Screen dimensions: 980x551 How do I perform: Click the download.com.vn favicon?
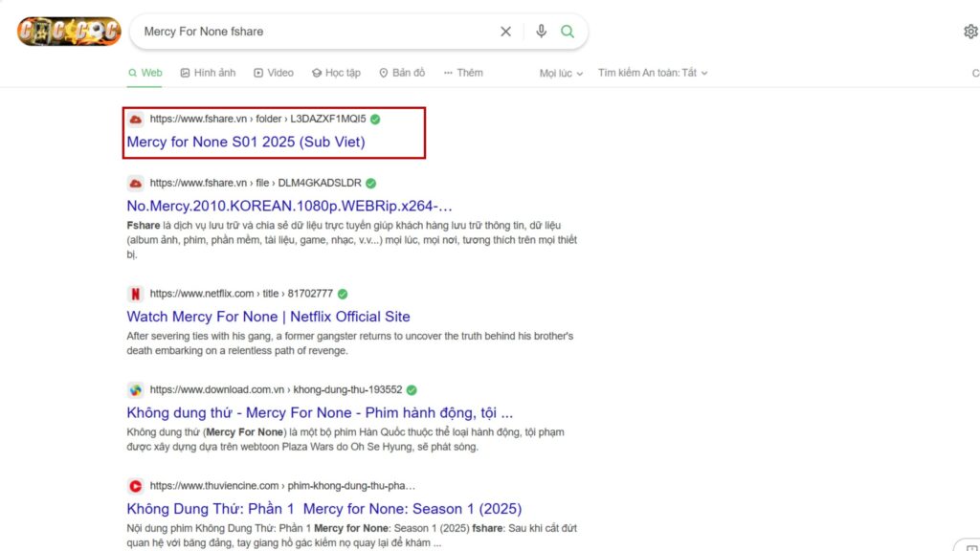coord(135,390)
